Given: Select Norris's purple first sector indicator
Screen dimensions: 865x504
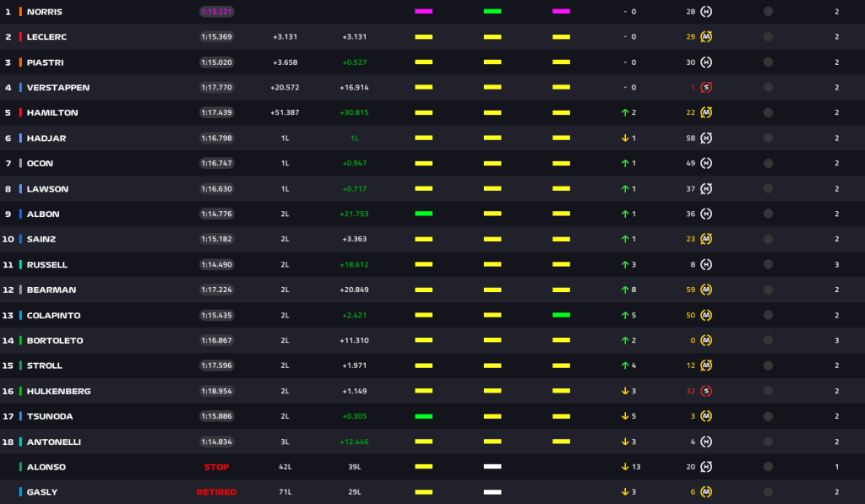Looking at the screenshot, I should (423, 12).
